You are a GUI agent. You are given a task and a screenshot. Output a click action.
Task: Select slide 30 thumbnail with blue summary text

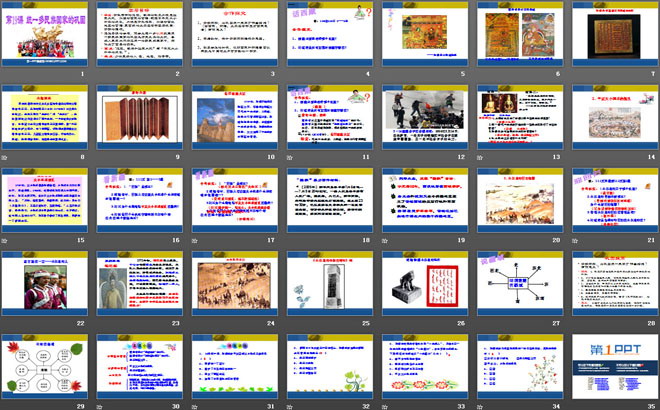click(140, 367)
